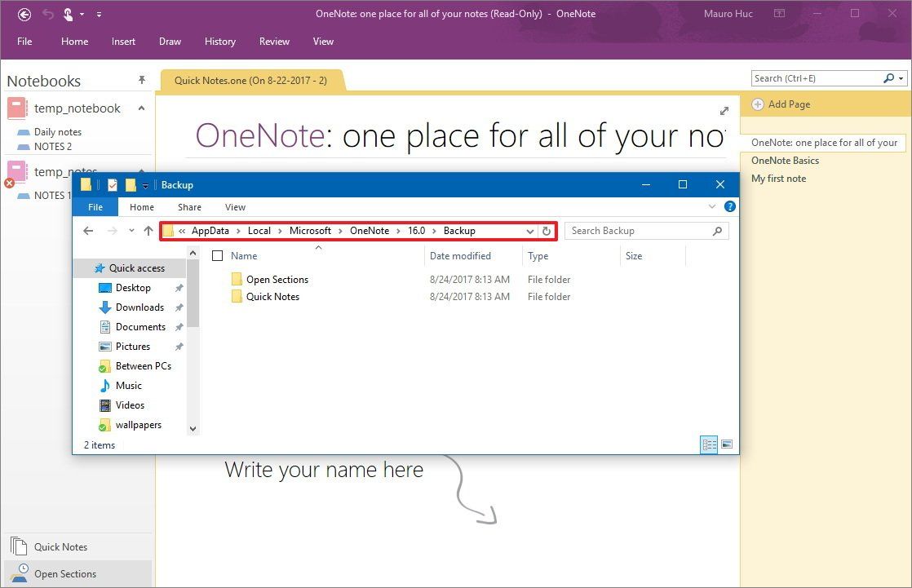Select the 'My first note' page
912x588 pixels.
(778, 179)
